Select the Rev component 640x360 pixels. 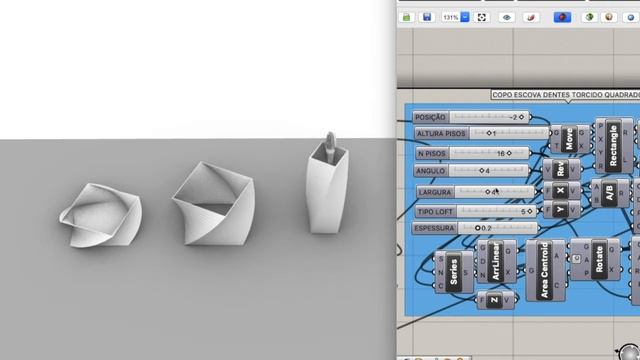[x=561, y=169]
